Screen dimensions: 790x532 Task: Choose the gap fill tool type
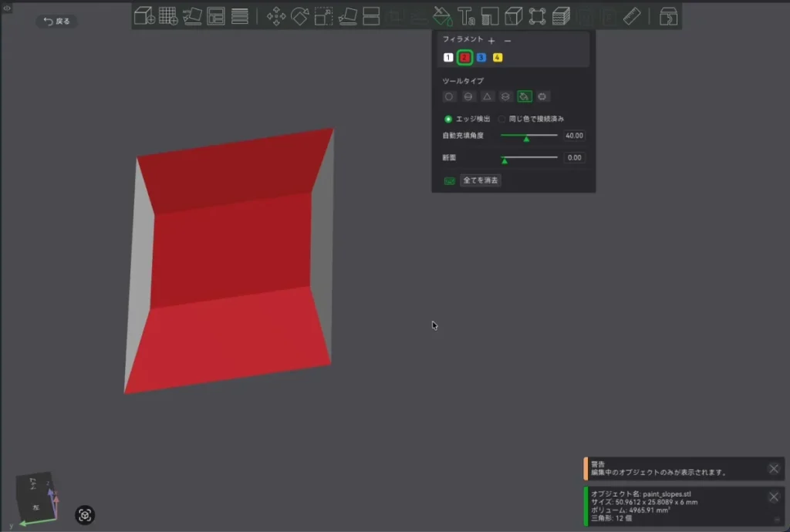542,96
